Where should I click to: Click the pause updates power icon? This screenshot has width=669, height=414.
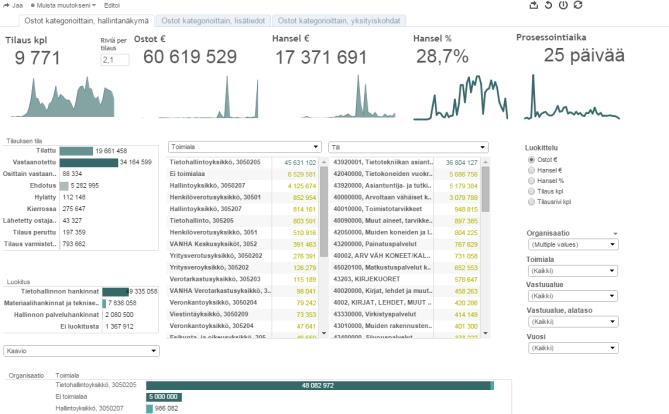[x=563, y=5]
